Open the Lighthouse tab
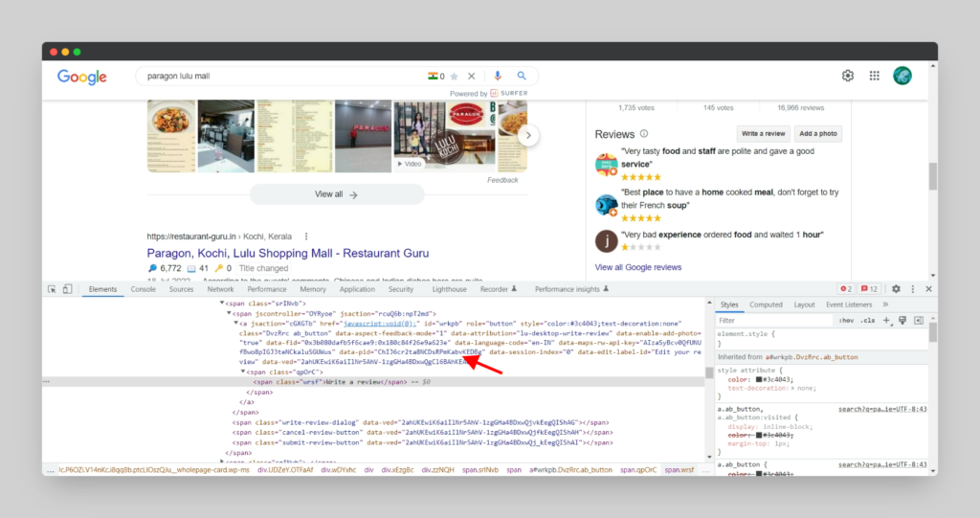 coord(450,289)
